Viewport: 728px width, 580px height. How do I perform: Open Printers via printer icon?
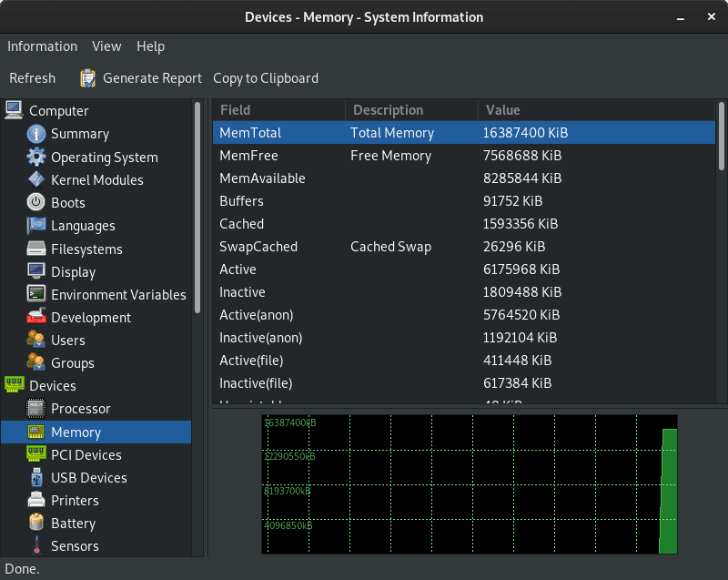[x=36, y=500]
